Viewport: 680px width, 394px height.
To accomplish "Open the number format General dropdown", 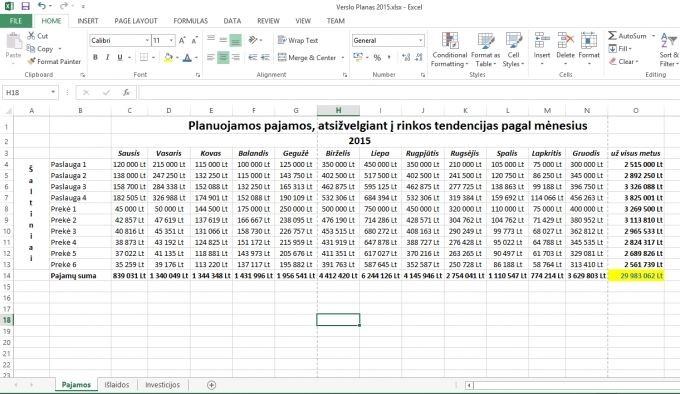I will pyautogui.click(x=420, y=40).
